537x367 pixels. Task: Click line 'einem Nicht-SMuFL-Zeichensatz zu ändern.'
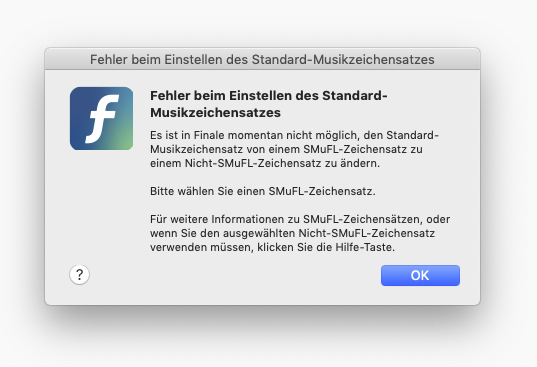point(265,163)
